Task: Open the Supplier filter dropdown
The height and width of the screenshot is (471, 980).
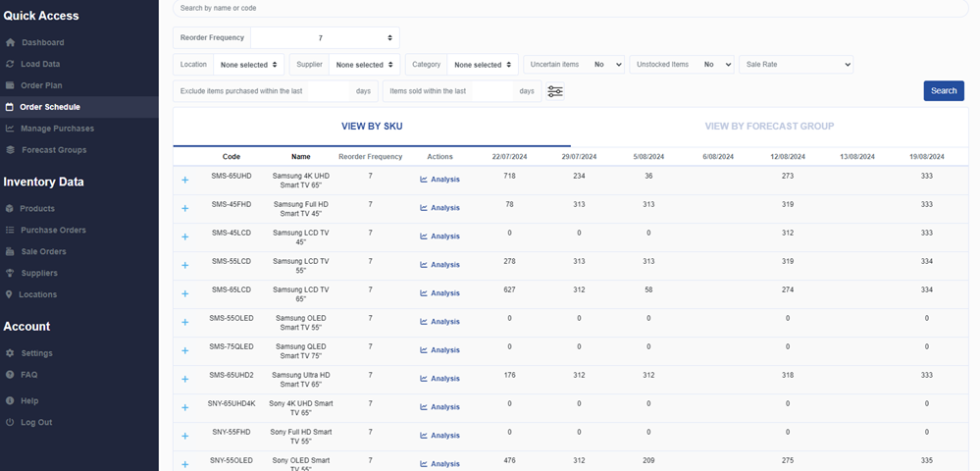Action: 361,65
